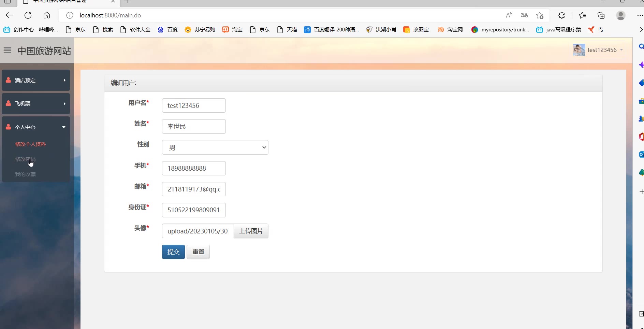This screenshot has width=644, height=329.
Task: Add a sidebar app with plus icon
Action: click(641, 192)
